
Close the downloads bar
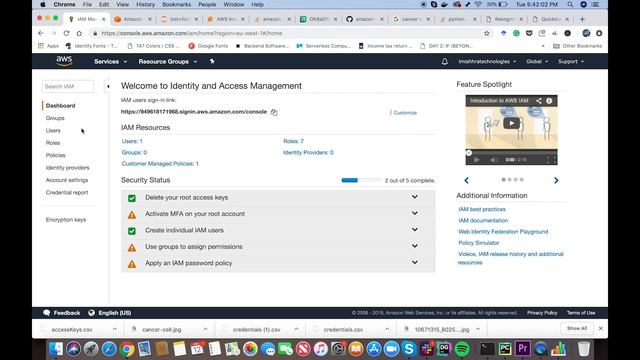coord(600,328)
